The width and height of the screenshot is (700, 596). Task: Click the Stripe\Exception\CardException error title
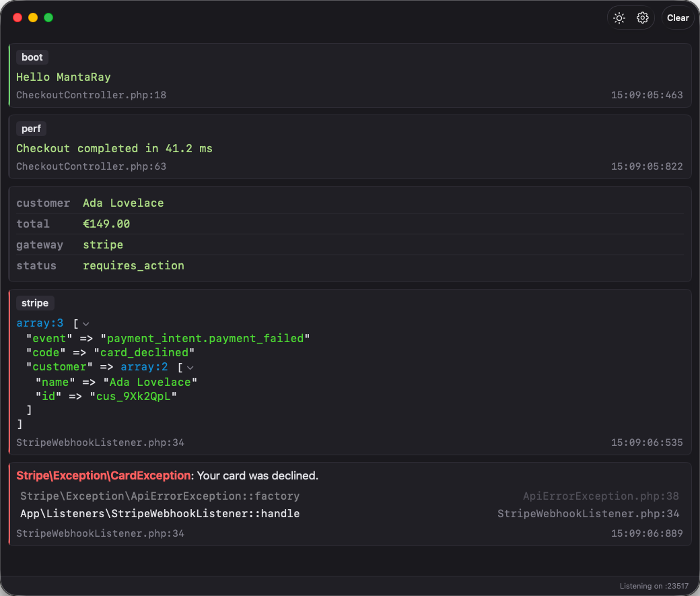tap(104, 476)
